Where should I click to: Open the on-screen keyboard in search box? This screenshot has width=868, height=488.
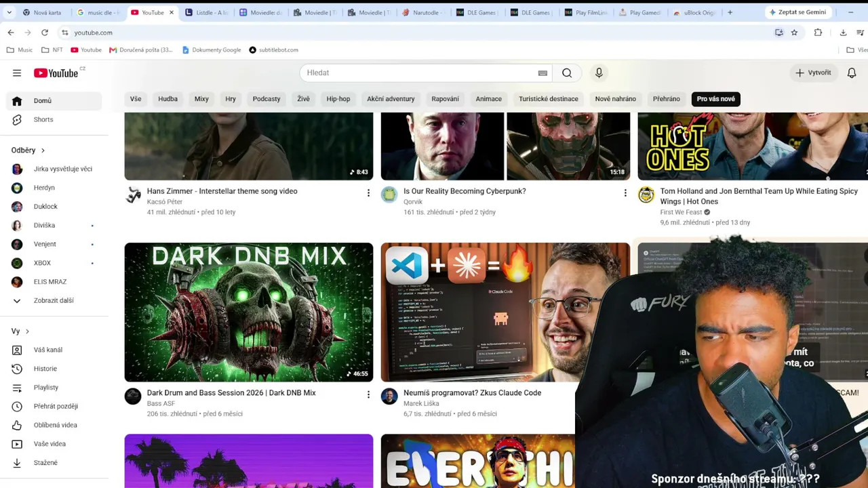[x=542, y=73]
